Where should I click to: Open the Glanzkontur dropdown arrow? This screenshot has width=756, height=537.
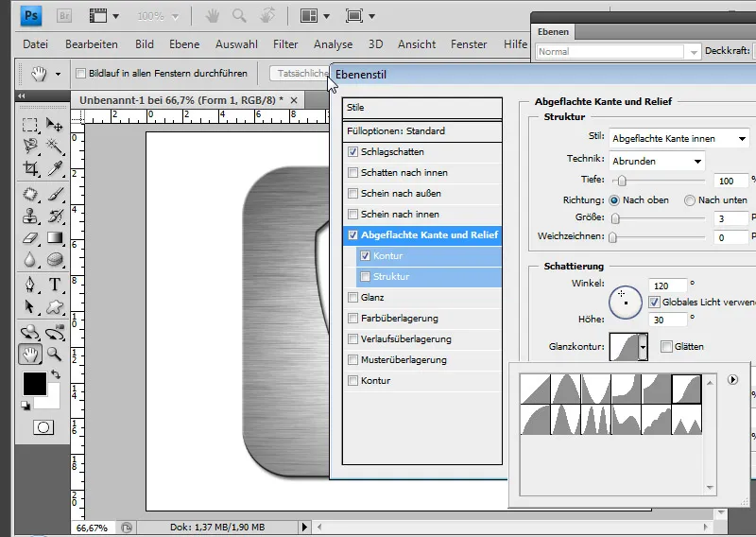pos(644,347)
